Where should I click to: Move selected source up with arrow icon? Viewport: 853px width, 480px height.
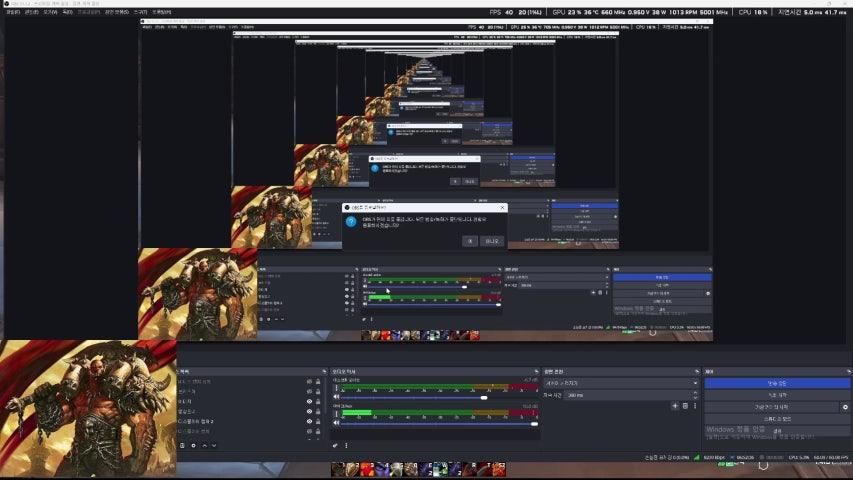click(x=205, y=445)
